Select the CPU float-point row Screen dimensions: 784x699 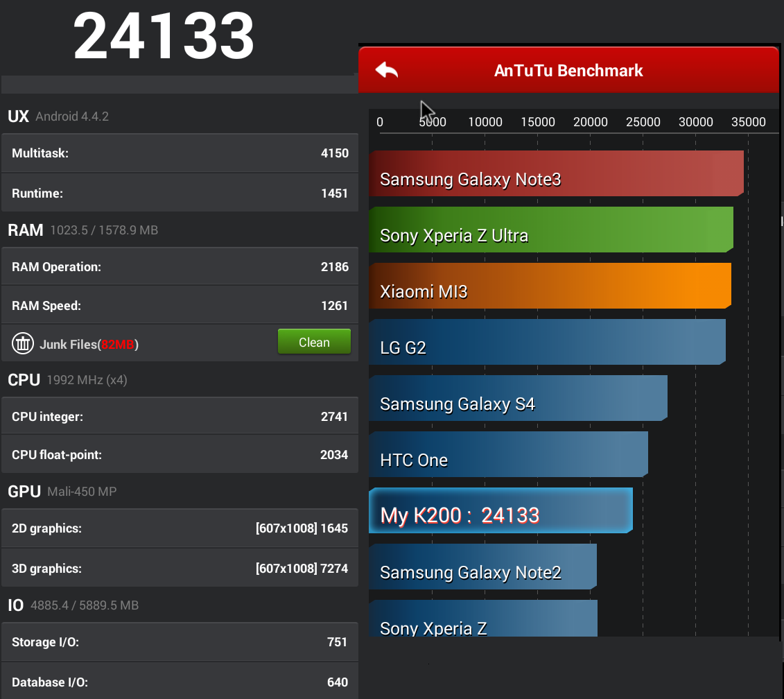pyautogui.click(x=180, y=454)
